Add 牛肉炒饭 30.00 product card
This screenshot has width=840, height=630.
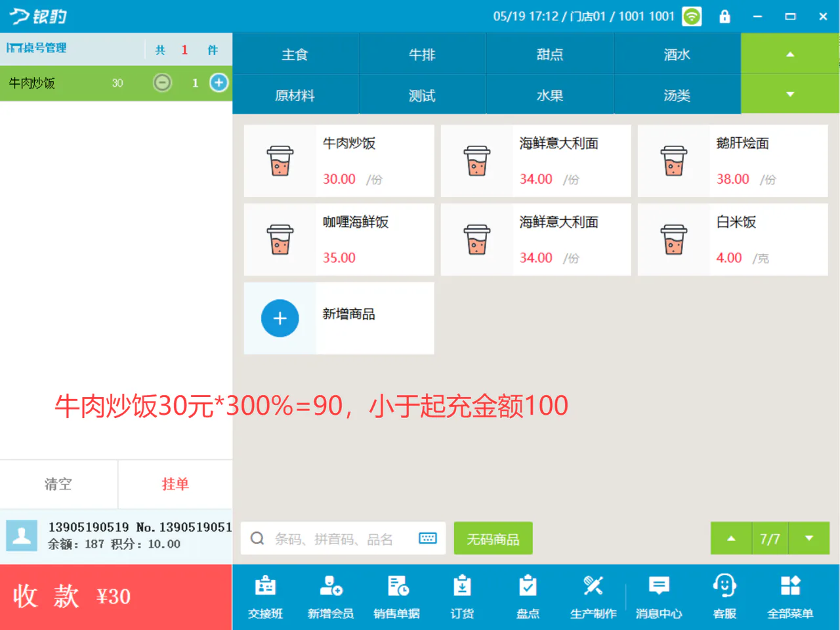pos(339,161)
